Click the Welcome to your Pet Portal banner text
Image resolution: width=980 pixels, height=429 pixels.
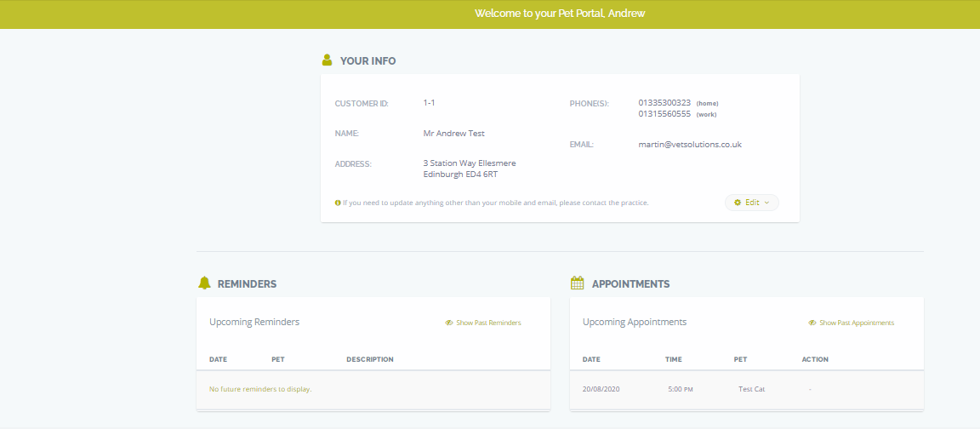coord(560,13)
